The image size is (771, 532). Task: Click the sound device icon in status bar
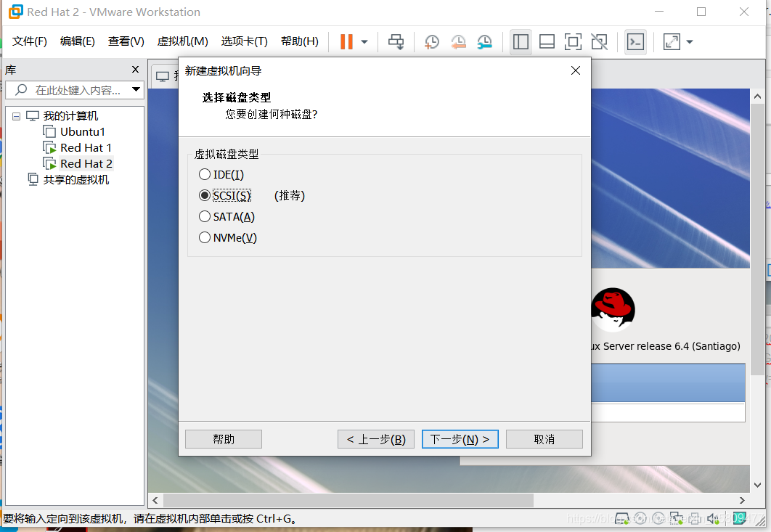(713, 518)
